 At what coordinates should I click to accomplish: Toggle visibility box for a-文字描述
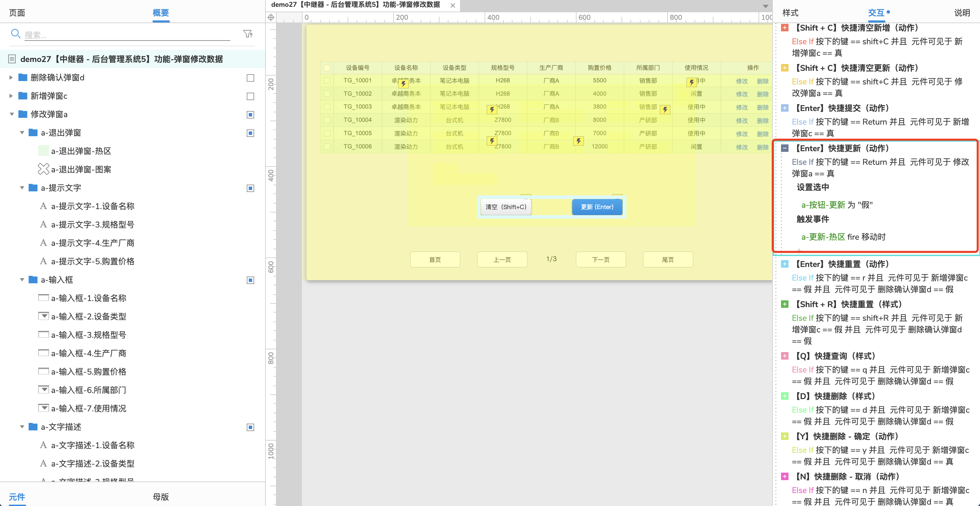click(250, 427)
